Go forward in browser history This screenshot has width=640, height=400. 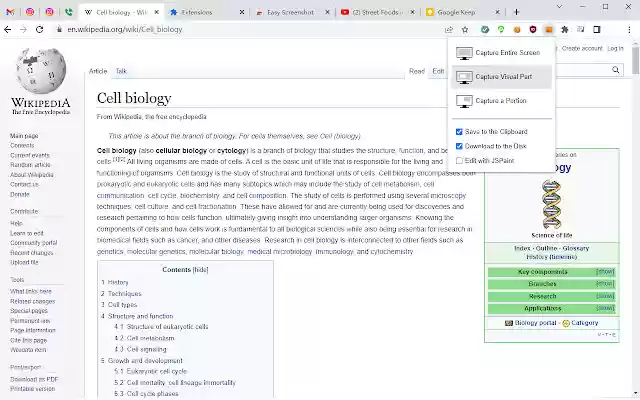pos(23,29)
